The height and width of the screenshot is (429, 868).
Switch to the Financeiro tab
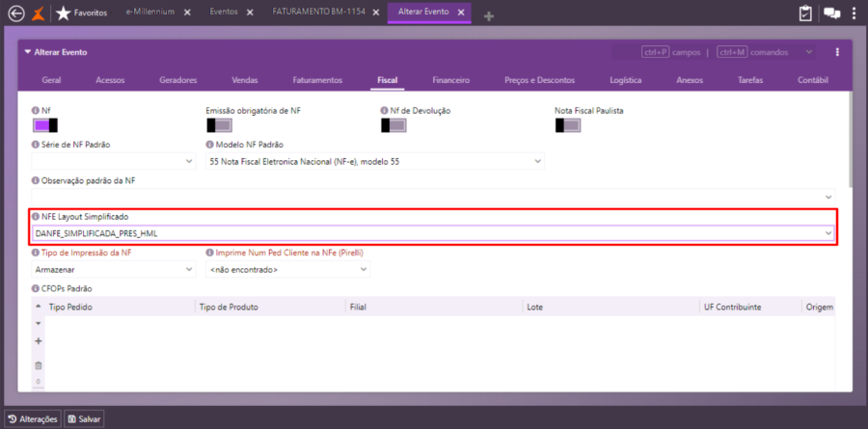pos(451,80)
